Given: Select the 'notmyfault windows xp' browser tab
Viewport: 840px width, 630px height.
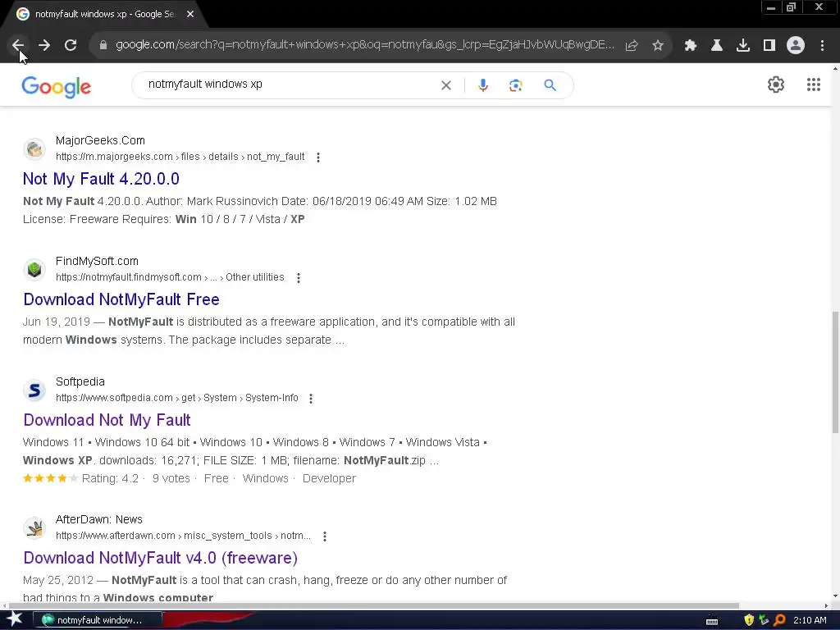Looking at the screenshot, I should tap(104, 15).
